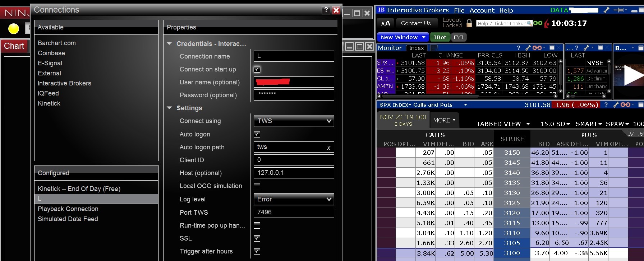Open the Log level dropdown
The height and width of the screenshot is (261, 644).
[x=294, y=199]
